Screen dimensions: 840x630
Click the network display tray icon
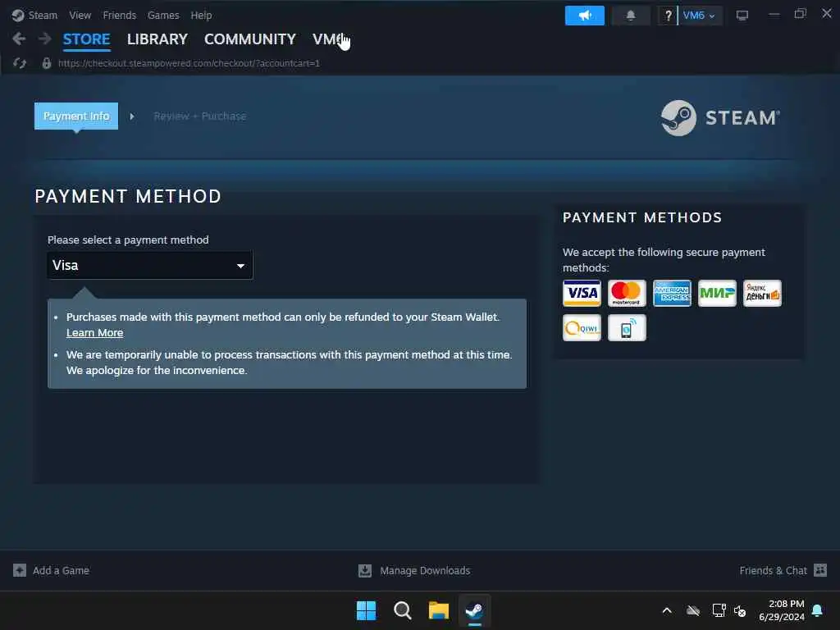coord(719,610)
